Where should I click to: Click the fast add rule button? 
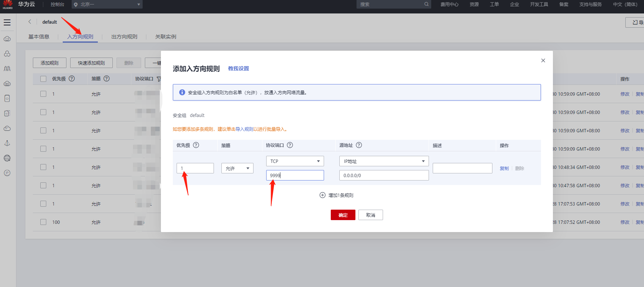click(91, 63)
